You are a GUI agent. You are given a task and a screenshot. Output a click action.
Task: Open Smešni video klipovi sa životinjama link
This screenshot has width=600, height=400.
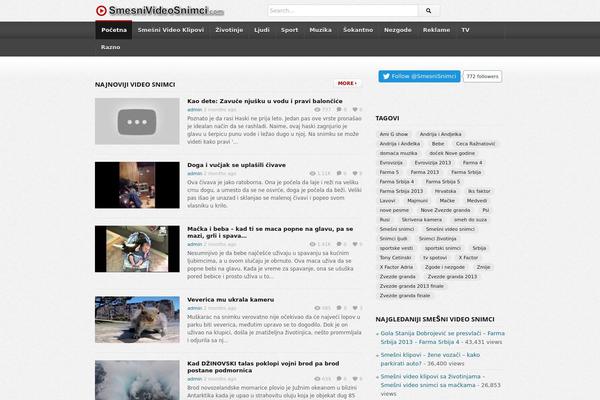(432, 381)
